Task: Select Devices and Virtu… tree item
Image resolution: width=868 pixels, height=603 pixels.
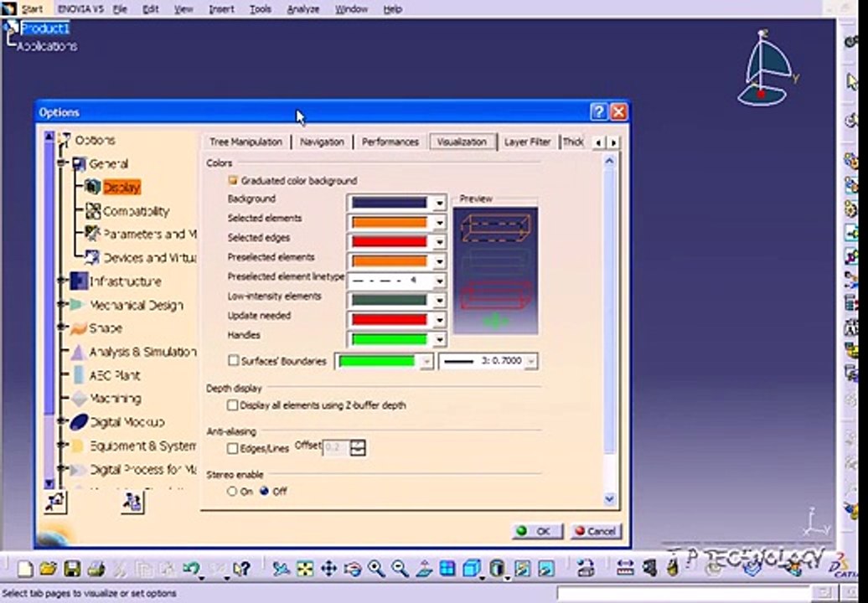Action: point(149,258)
